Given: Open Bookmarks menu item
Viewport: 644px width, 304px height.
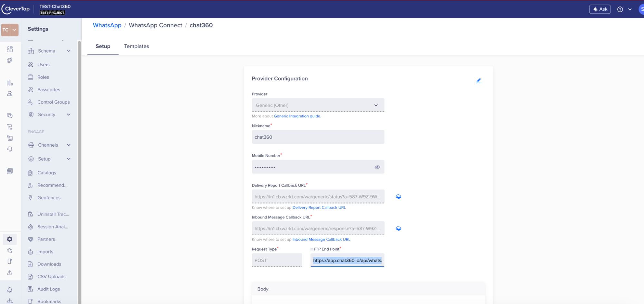Looking at the screenshot, I should click(x=49, y=301).
